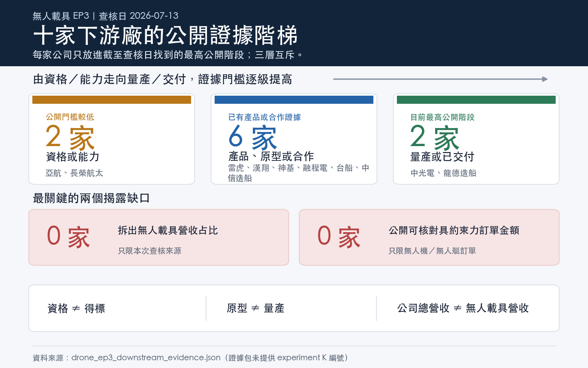This screenshot has height=368, width=588.
Task: Click the note 只限無人機／無人艇訂單
Action: (x=432, y=251)
